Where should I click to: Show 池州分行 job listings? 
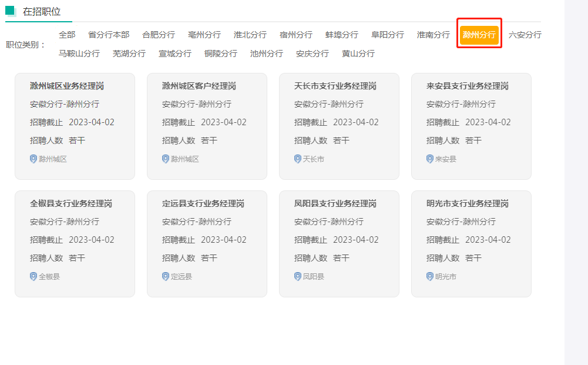tap(267, 53)
